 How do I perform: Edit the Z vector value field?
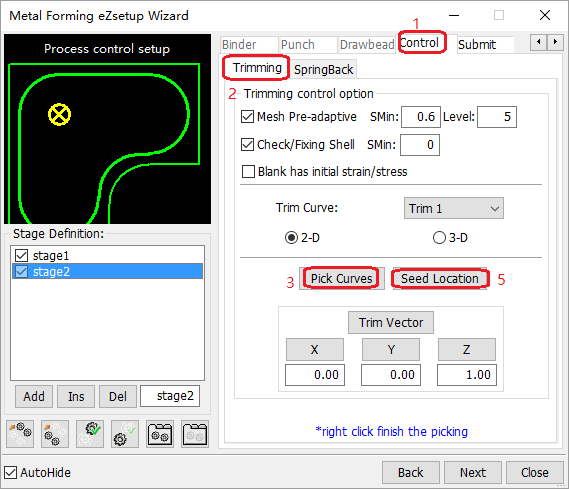[467, 375]
